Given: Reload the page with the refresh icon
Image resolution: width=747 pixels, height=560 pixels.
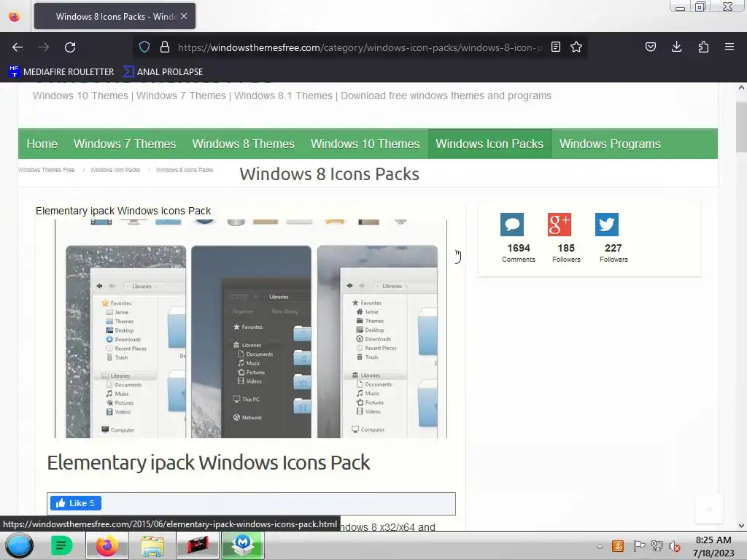Looking at the screenshot, I should 70,47.
